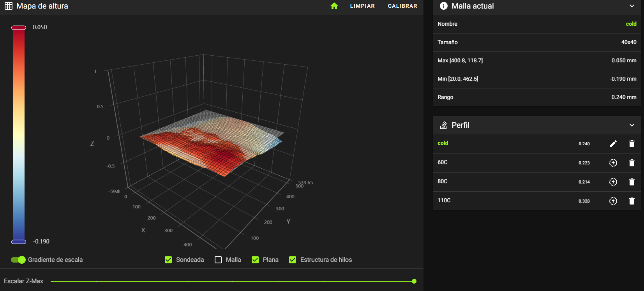
Task: Delete the 110C profile
Action: pyautogui.click(x=632, y=201)
